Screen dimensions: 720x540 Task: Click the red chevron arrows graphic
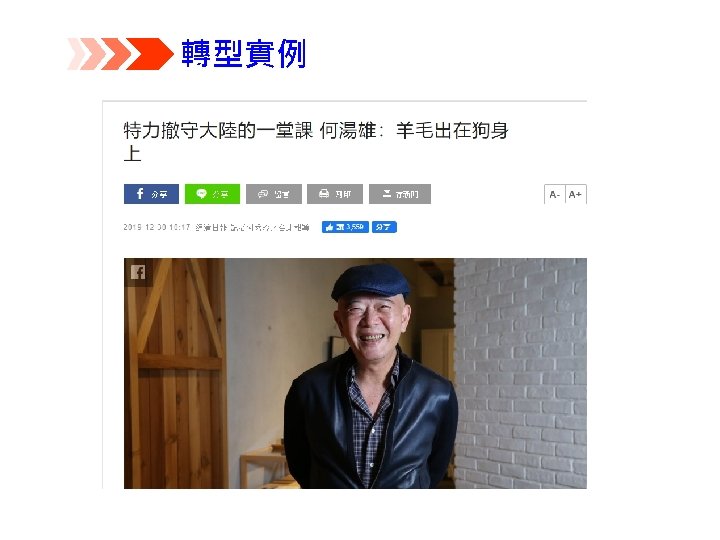click(120, 54)
